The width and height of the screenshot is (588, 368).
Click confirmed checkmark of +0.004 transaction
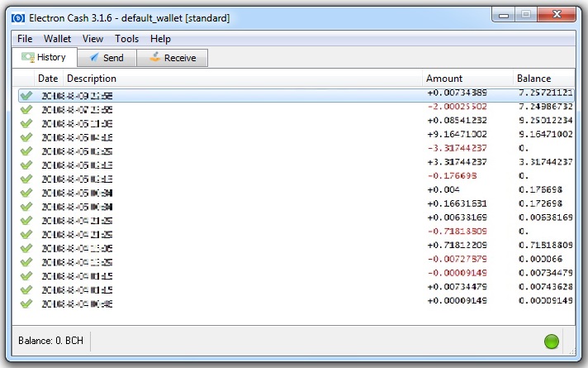pyautogui.click(x=26, y=193)
